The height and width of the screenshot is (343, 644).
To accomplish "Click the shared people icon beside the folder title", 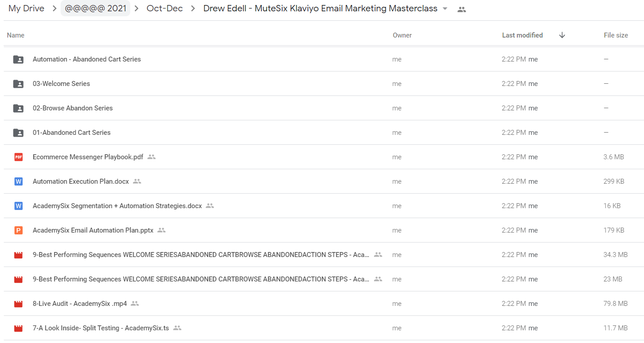I will (x=461, y=9).
